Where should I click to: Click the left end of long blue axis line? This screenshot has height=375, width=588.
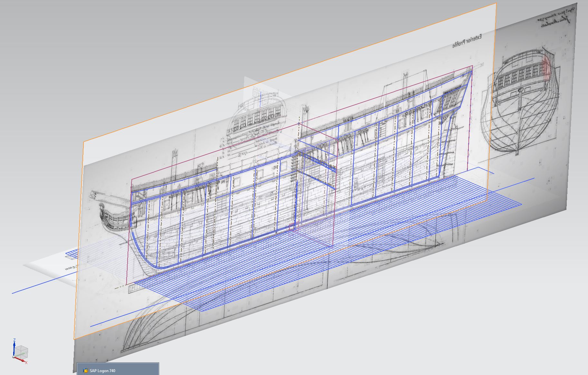pyautogui.click(x=14, y=293)
